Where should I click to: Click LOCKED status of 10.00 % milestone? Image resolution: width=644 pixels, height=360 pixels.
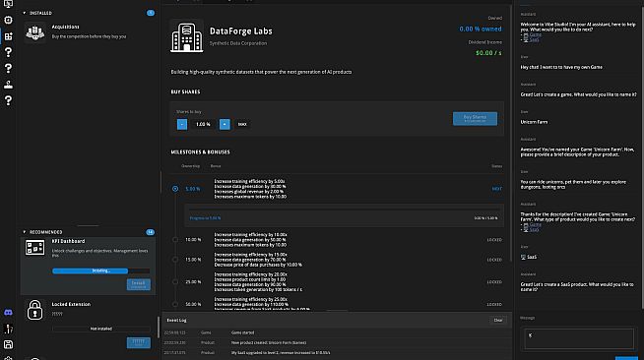(494, 240)
